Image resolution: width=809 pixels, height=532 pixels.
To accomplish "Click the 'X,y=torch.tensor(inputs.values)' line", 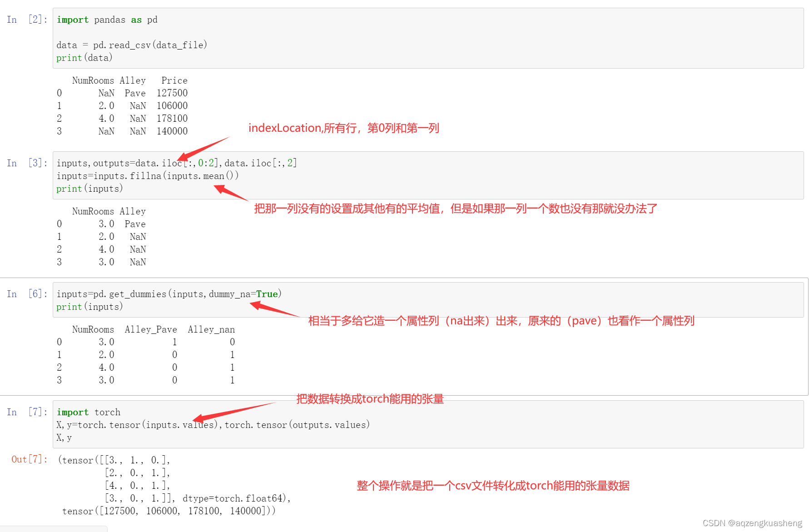I will click(x=213, y=425).
